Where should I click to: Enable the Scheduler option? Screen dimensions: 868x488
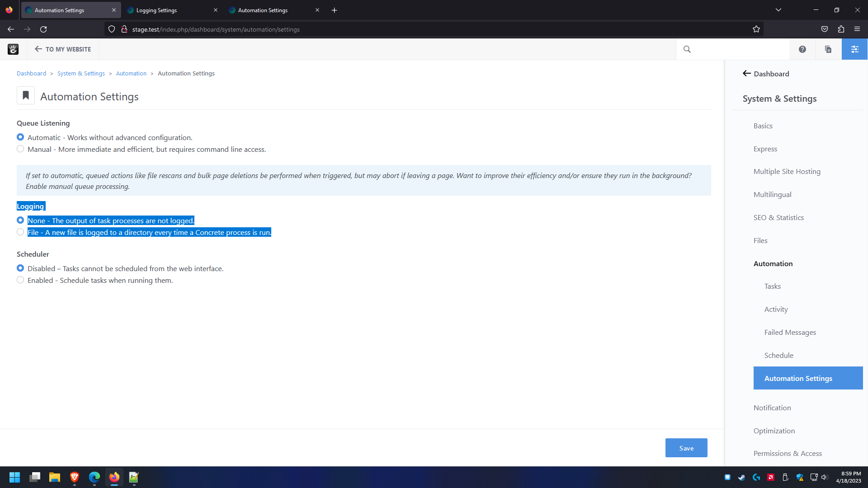coord(20,280)
